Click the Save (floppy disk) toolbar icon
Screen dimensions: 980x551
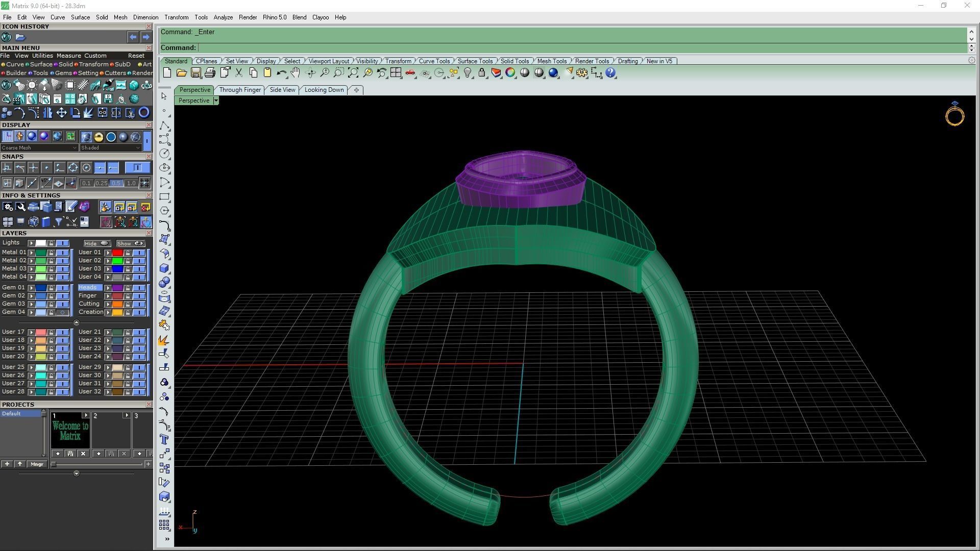pyautogui.click(x=195, y=73)
